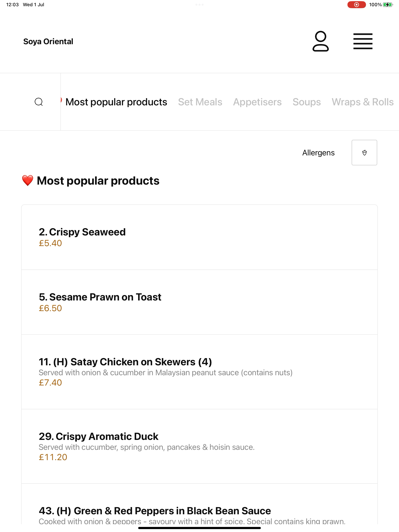The image size is (399, 532).
Task: Select Most popular products tab
Action: pos(116,102)
